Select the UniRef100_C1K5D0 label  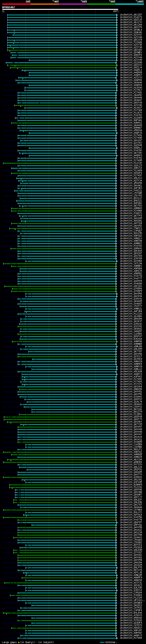[131, 334]
